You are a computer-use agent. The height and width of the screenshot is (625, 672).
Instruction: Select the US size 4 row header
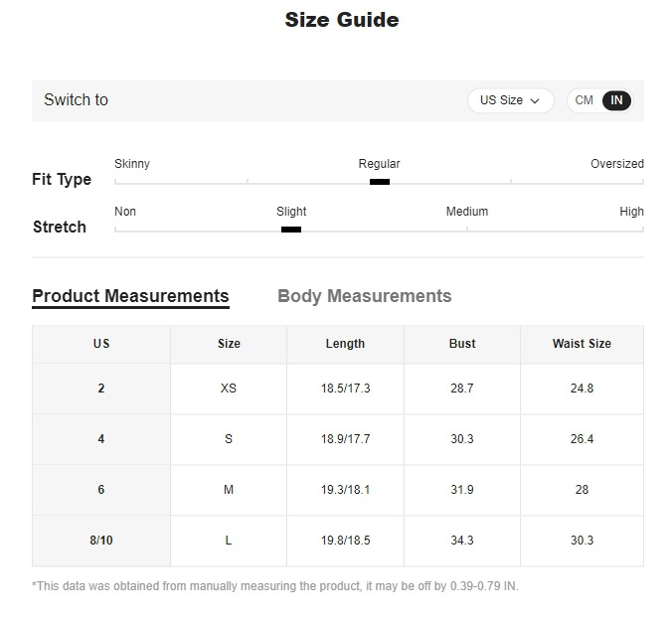click(x=101, y=439)
